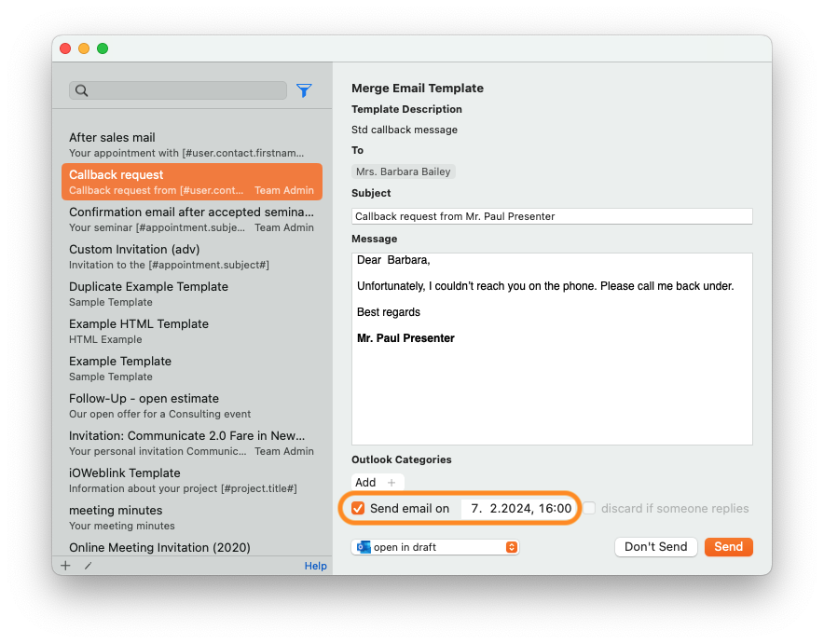Click plus icon beside Add category

[x=391, y=482]
